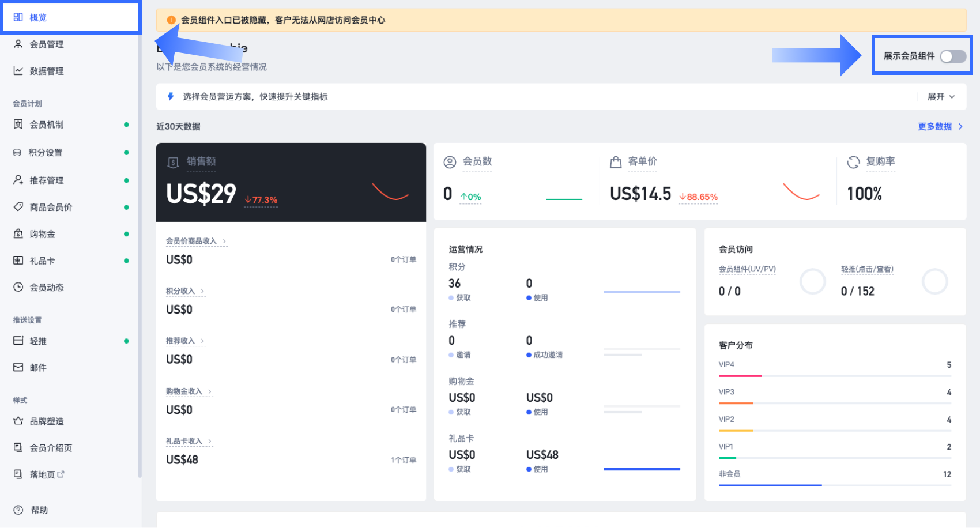The width and height of the screenshot is (980, 528).
Task: Click the 推荐管理 add-user icon
Action: tap(18, 180)
